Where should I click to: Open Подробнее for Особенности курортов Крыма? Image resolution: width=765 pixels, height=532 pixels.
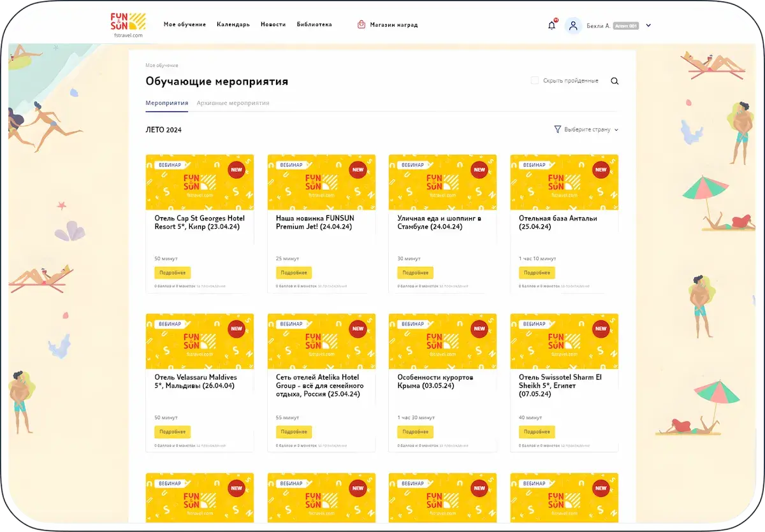tap(415, 431)
